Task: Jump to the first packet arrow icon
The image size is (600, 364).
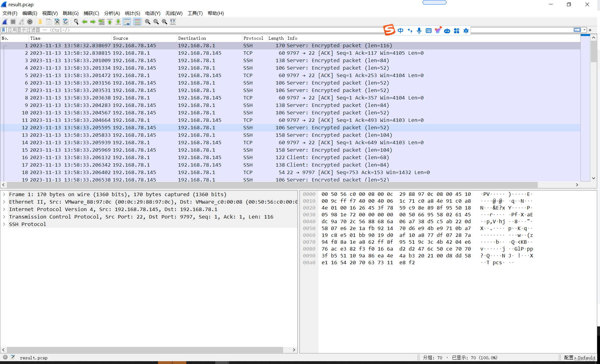Action: tap(110, 22)
